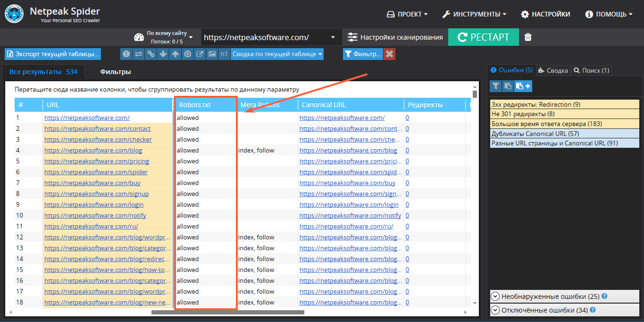
Task: Click the circled up-arrow toolbar icon
Action: point(188,54)
